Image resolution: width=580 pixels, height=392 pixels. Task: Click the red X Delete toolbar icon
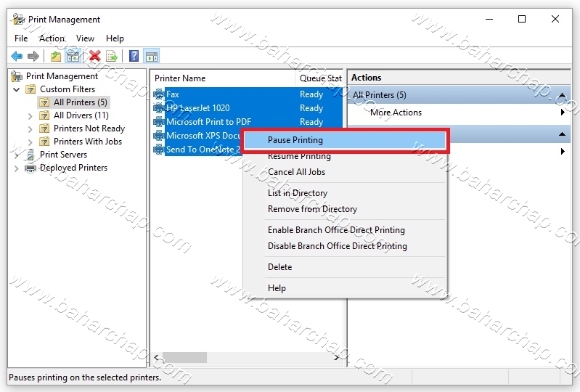click(94, 56)
